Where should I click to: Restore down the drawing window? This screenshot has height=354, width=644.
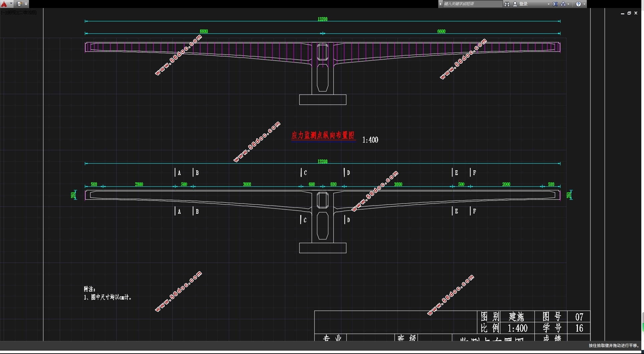629,13
